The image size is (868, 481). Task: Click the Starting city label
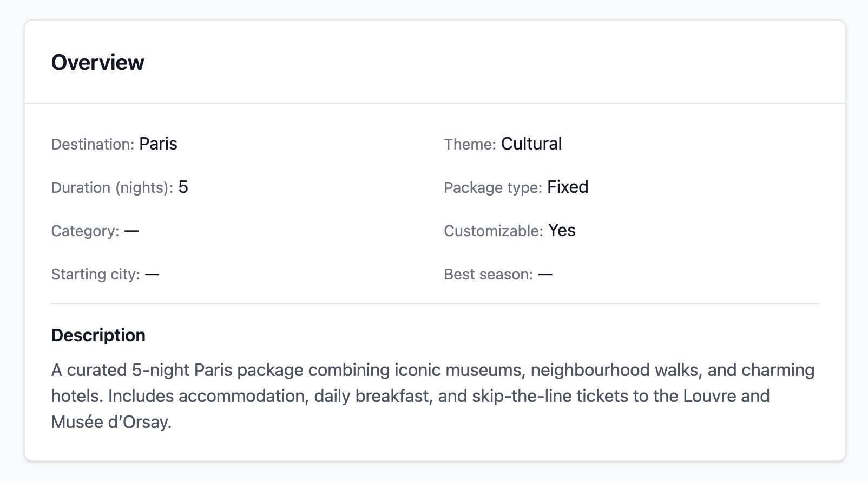[x=95, y=274]
